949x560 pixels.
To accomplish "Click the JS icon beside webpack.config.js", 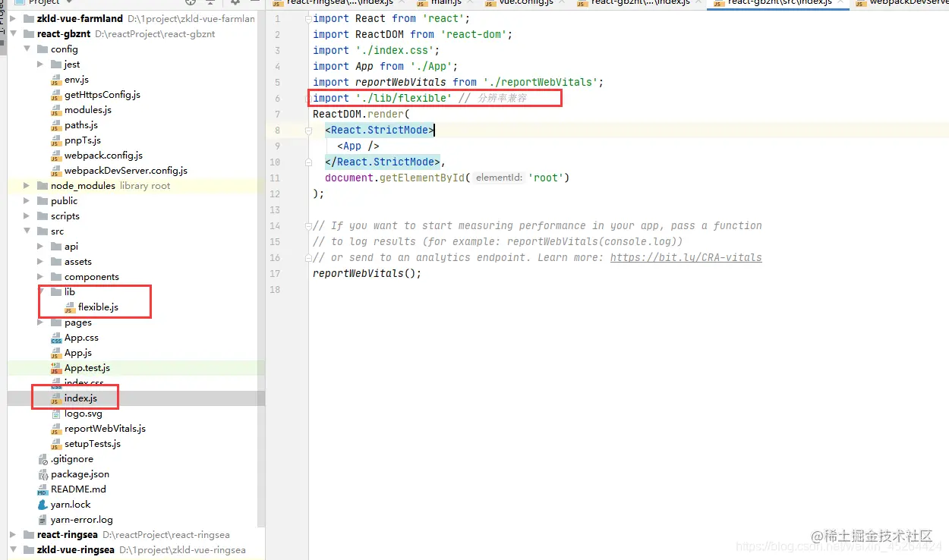I will click(56, 156).
